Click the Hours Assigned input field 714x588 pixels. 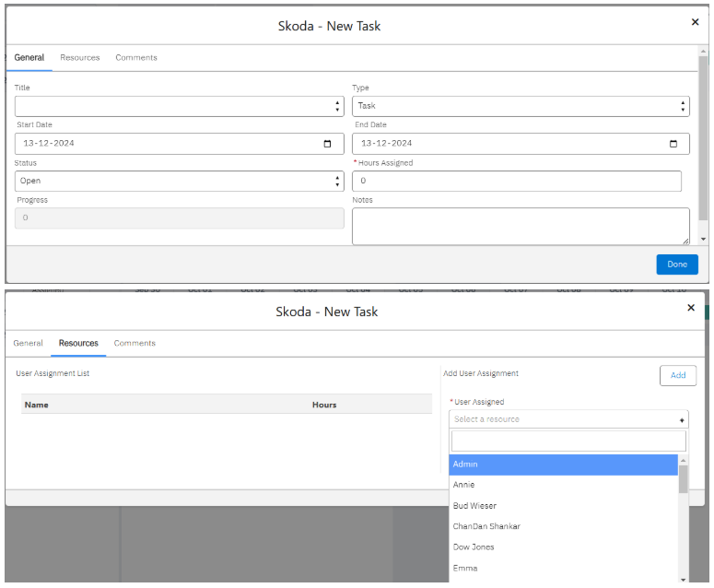[x=516, y=182]
